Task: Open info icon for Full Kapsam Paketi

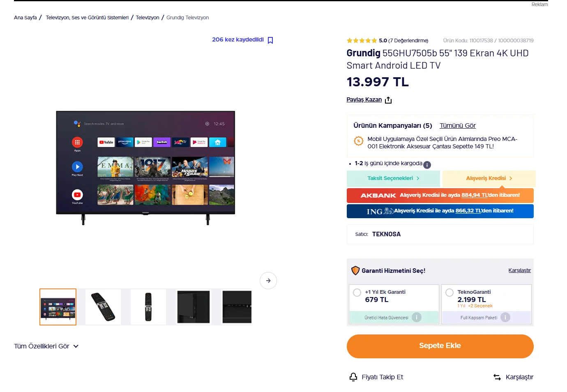Action: coord(505,317)
